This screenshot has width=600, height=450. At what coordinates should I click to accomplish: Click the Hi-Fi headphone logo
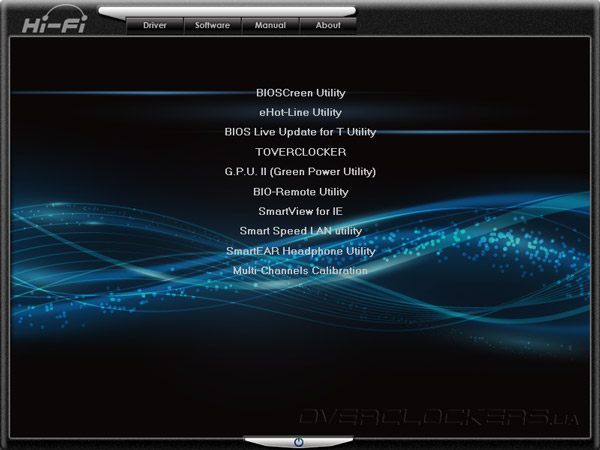55,19
